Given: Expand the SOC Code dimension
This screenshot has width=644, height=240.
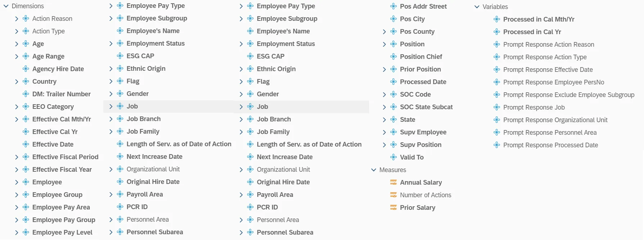Looking at the screenshot, I should pos(384,94).
